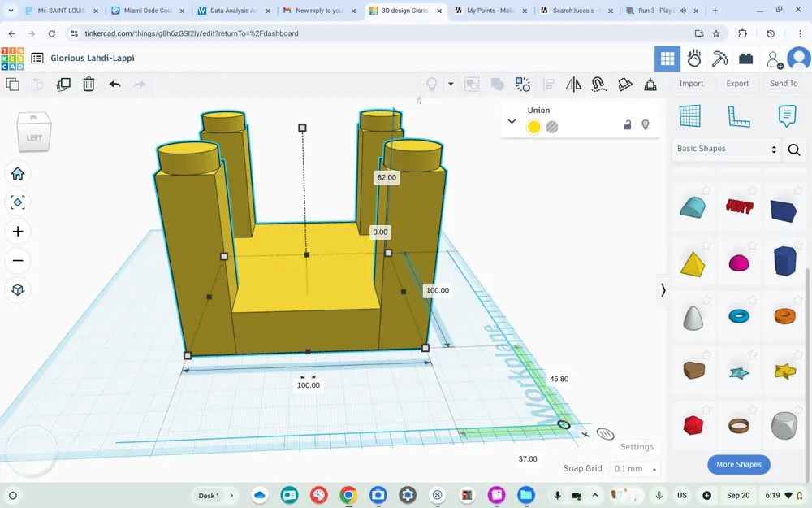Favorite the Heart shape star
This screenshot has width=812, height=508.
tap(706, 354)
